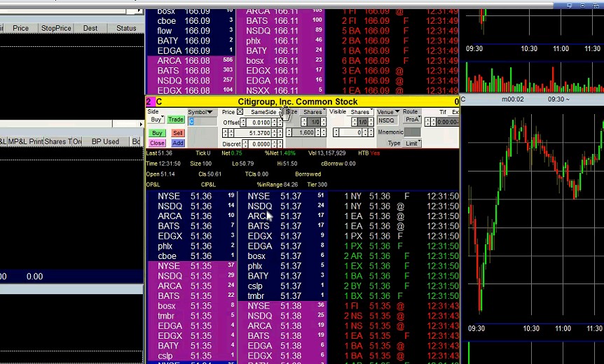Click the Visible 1/0 spinner box

coord(362,122)
